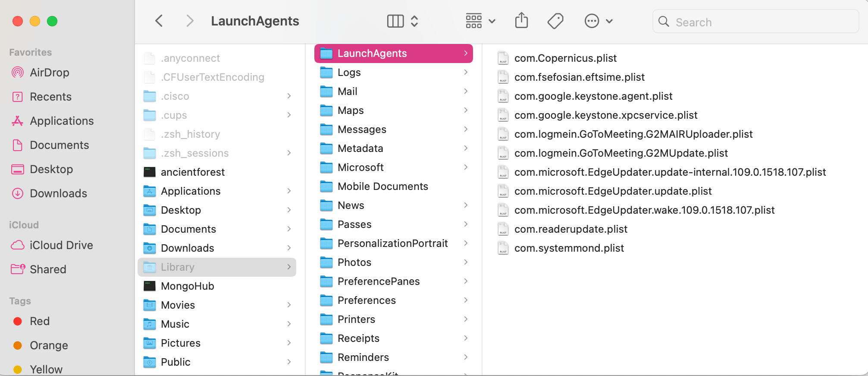The image size is (868, 376).
Task: Expand the Messages folder chevron
Action: [466, 129]
